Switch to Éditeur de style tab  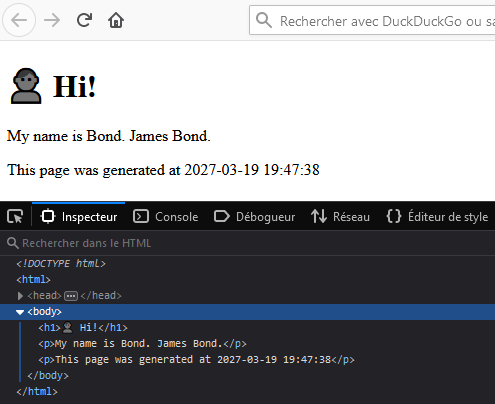[437, 217]
